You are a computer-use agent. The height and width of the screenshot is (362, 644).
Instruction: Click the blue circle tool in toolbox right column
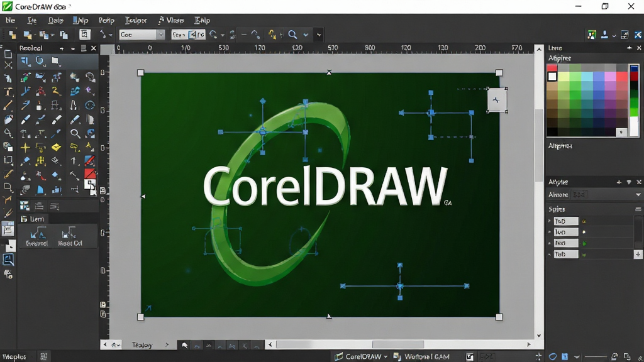(90, 105)
